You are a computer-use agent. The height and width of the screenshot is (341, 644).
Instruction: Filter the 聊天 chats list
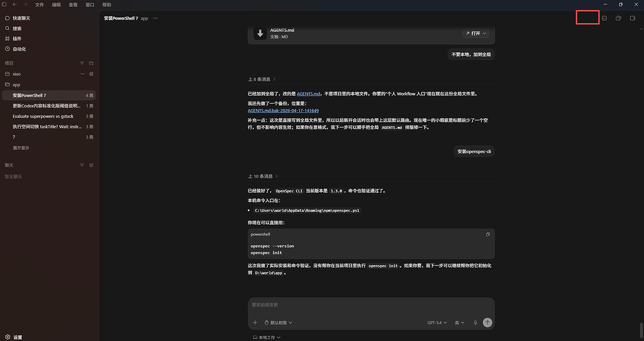[x=82, y=165]
